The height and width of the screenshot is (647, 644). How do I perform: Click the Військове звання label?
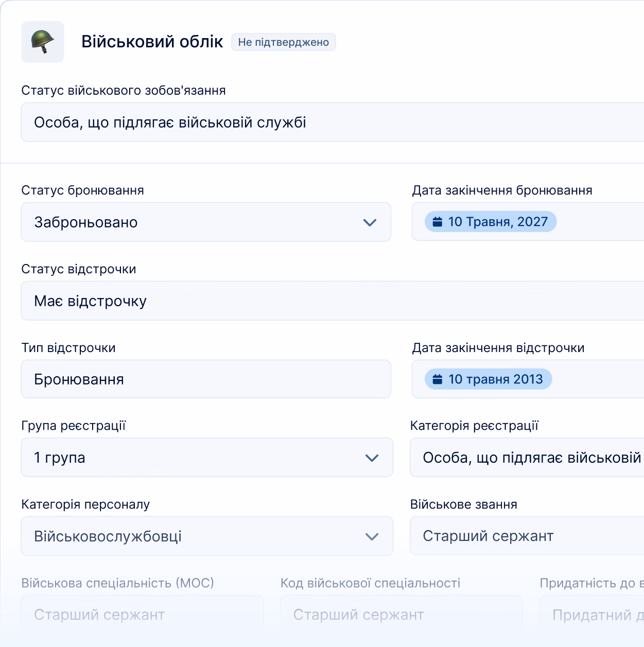pyautogui.click(x=463, y=504)
